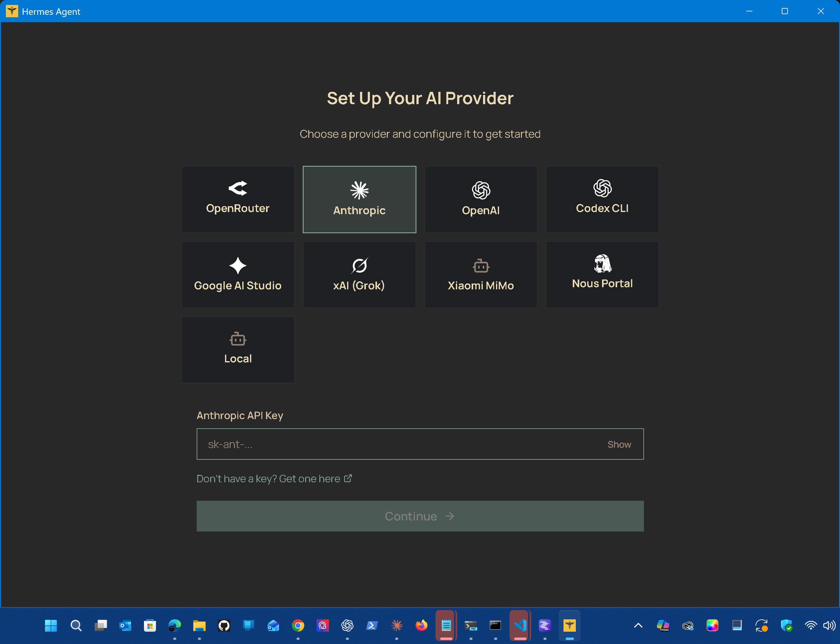840x644 pixels.
Task: Open Google Chrome from the taskbar
Action: [x=298, y=626]
